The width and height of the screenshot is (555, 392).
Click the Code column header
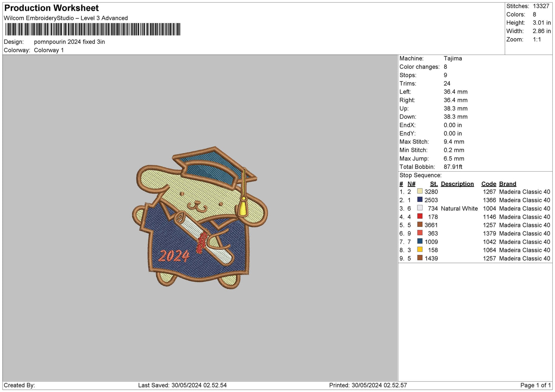pyautogui.click(x=489, y=184)
